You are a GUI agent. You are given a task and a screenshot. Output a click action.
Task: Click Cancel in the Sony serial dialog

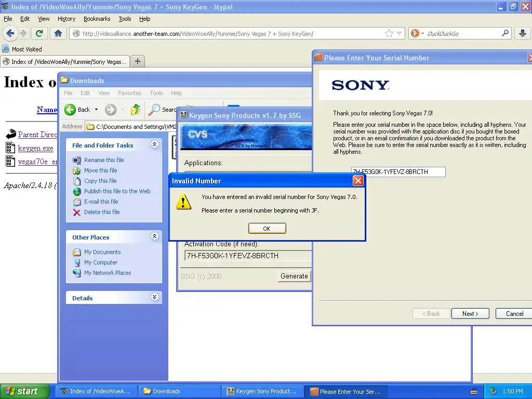tap(514, 314)
